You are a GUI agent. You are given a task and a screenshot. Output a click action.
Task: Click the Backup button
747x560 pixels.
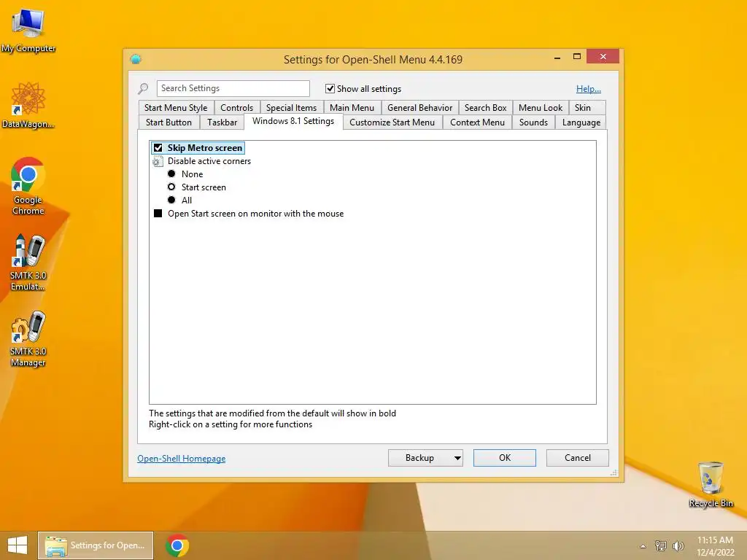419,458
